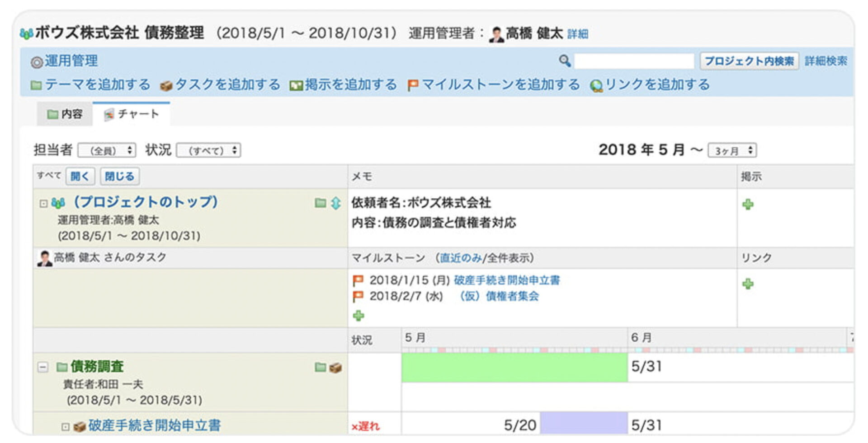Switch to the チャート tab
This screenshot has width=868, height=443.
(x=132, y=114)
